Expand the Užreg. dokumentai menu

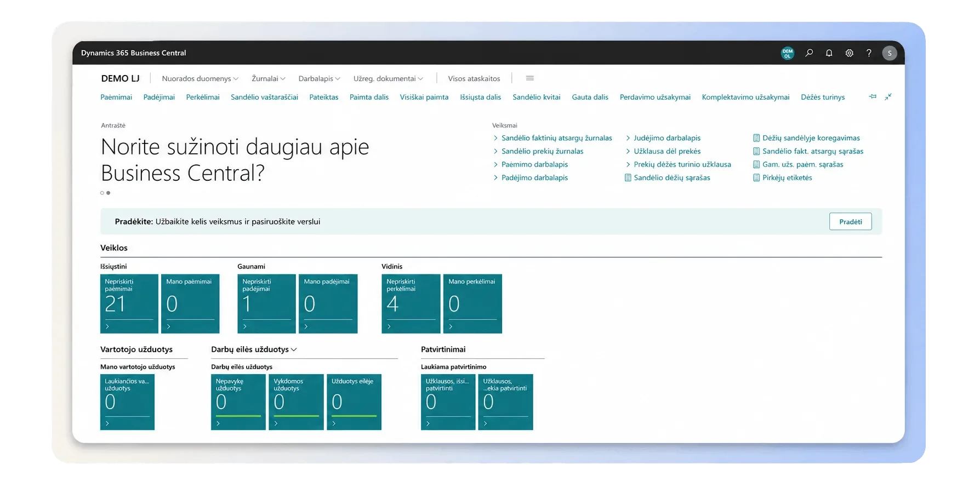[x=389, y=78]
